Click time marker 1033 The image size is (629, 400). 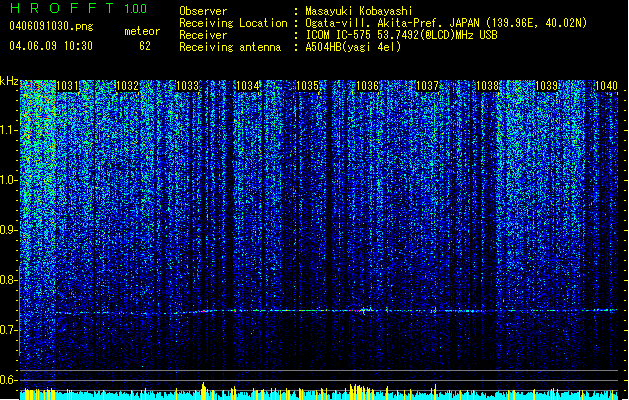coord(188,86)
